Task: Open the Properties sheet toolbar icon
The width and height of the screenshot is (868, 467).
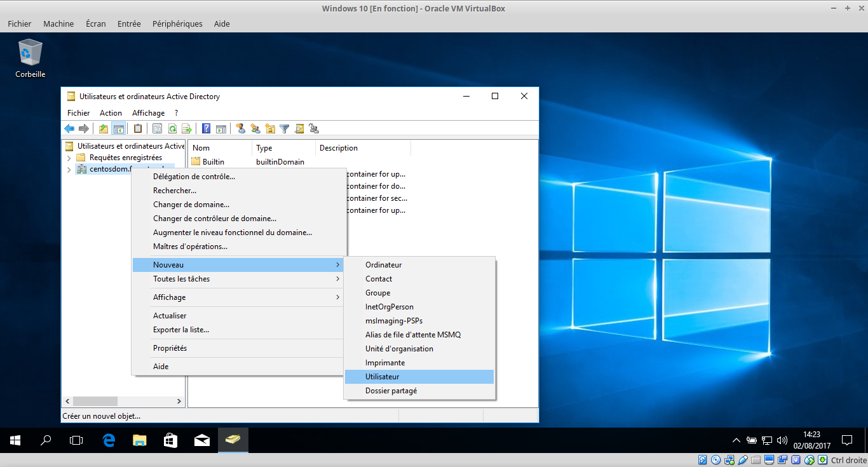Action: click(158, 129)
